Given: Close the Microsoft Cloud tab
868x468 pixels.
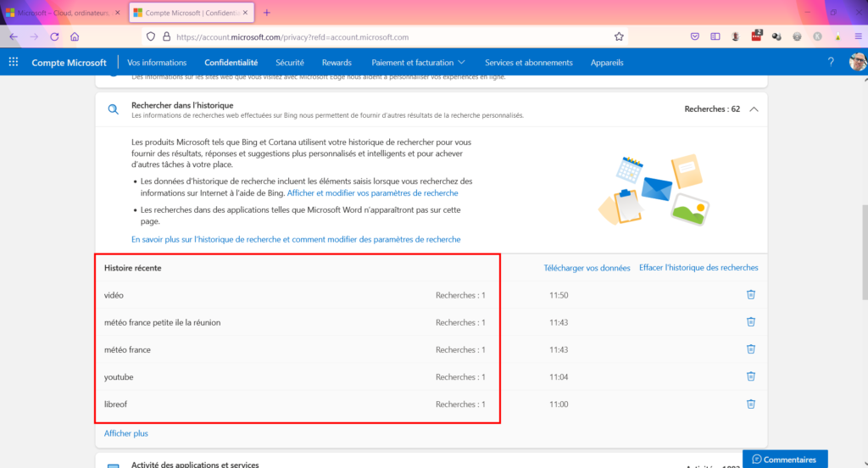Looking at the screenshot, I should pos(117,12).
